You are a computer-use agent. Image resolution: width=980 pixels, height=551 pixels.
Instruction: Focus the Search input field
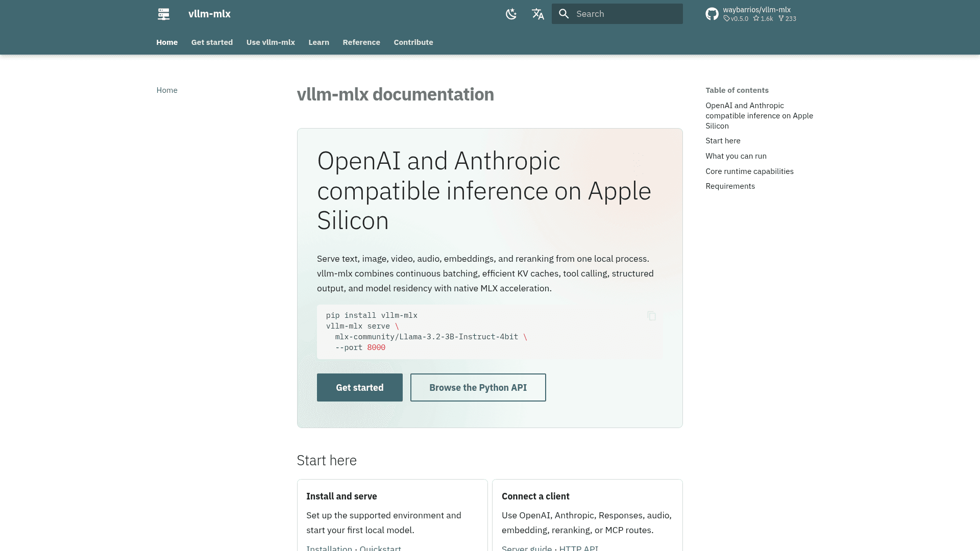click(617, 14)
